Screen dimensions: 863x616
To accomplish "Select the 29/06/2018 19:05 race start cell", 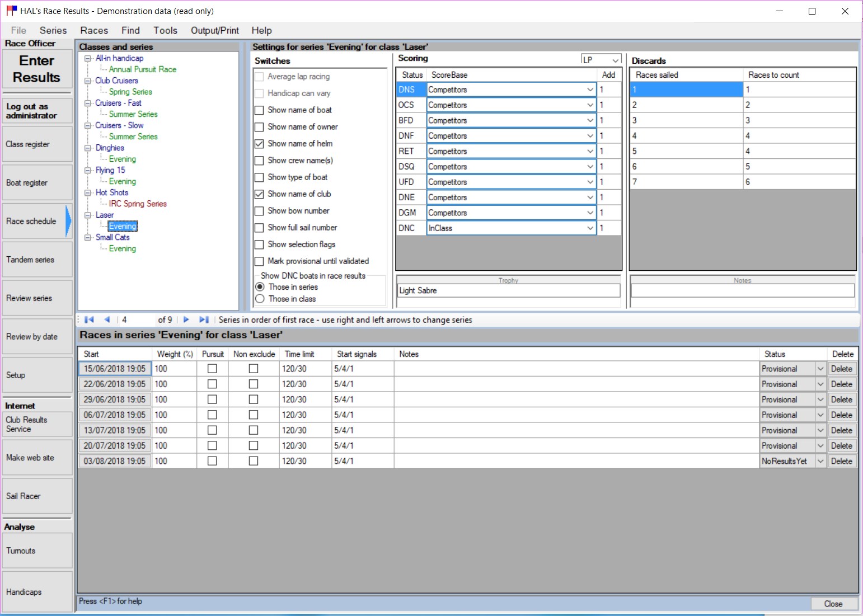I will pos(115,399).
